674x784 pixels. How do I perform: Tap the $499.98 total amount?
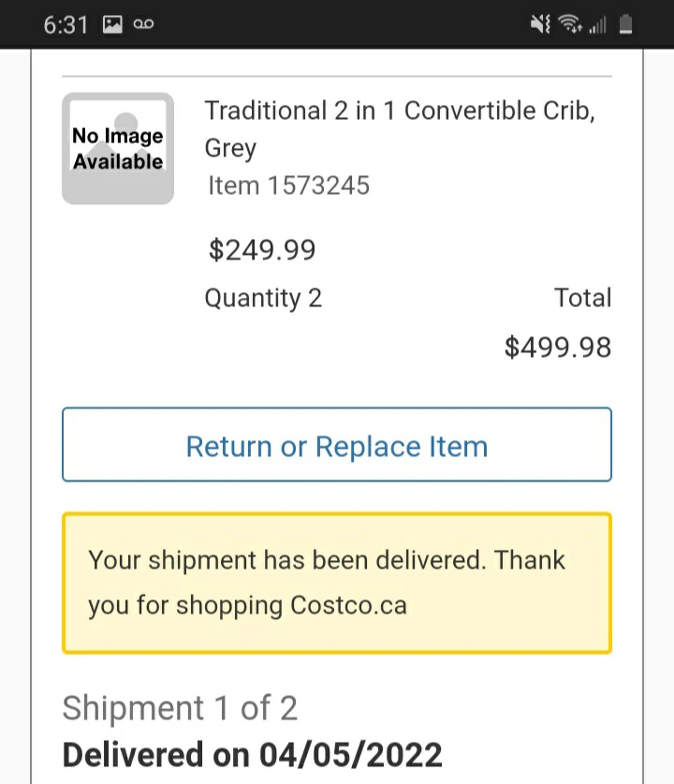[558, 348]
